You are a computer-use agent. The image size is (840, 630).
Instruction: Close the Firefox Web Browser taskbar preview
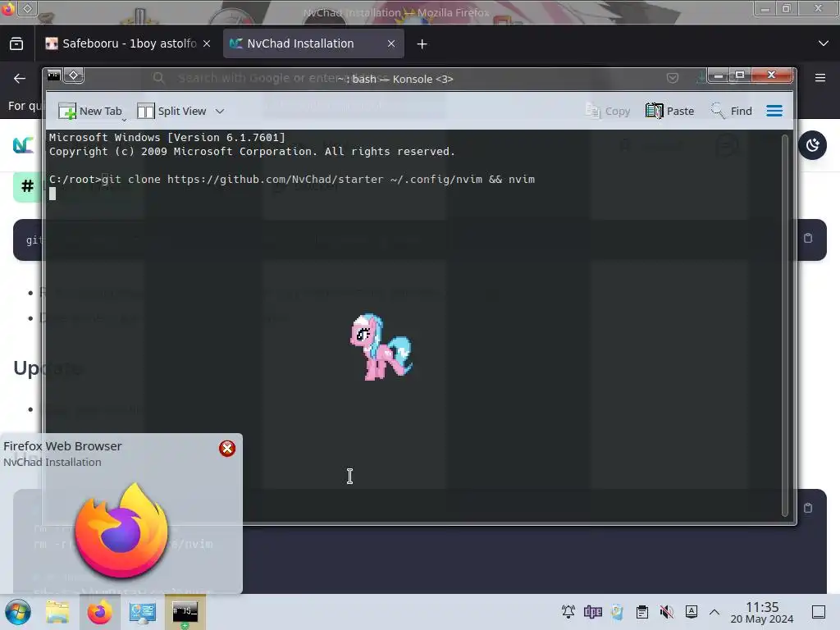227,449
